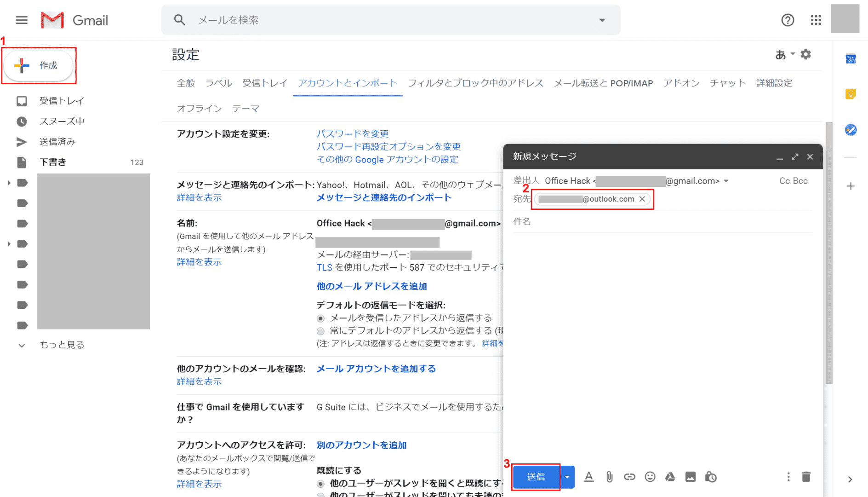Viewport: 868px width, 497px height.
Task: Click the settings page vertical scrollbar
Action: 829,253
